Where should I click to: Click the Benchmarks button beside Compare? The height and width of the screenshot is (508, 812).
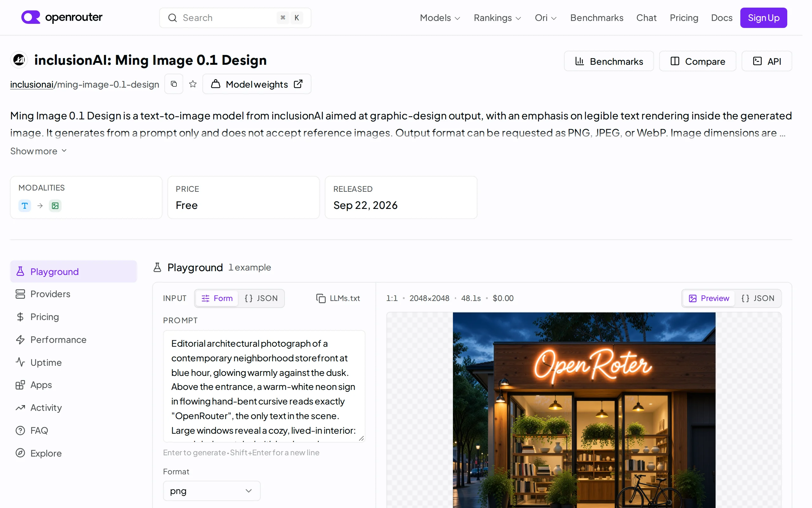pos(609,61)
